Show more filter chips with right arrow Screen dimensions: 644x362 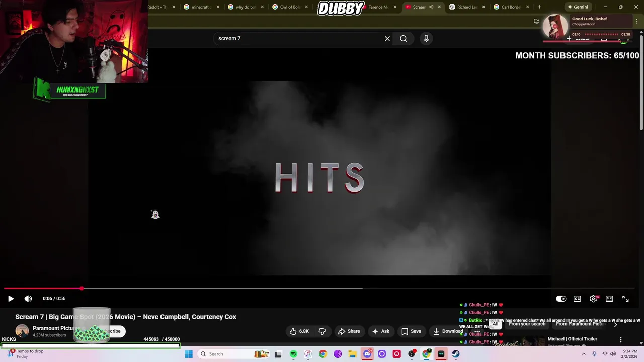pos(615,324)
